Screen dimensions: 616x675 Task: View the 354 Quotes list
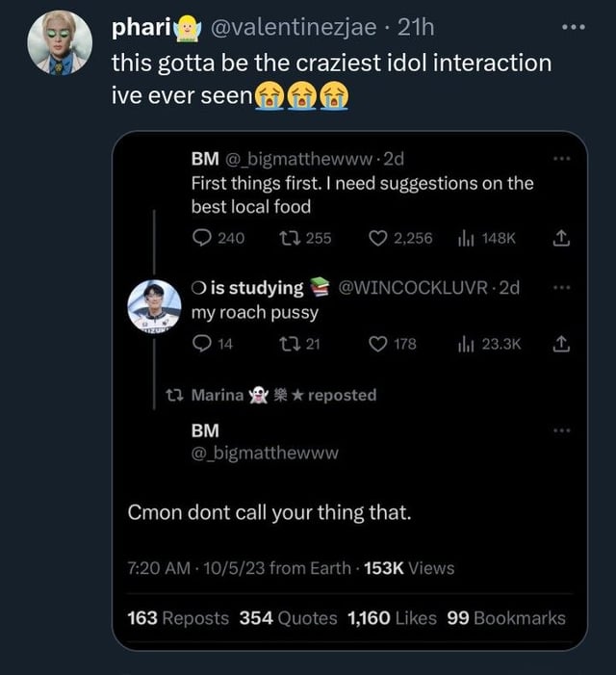click(288, 618)
